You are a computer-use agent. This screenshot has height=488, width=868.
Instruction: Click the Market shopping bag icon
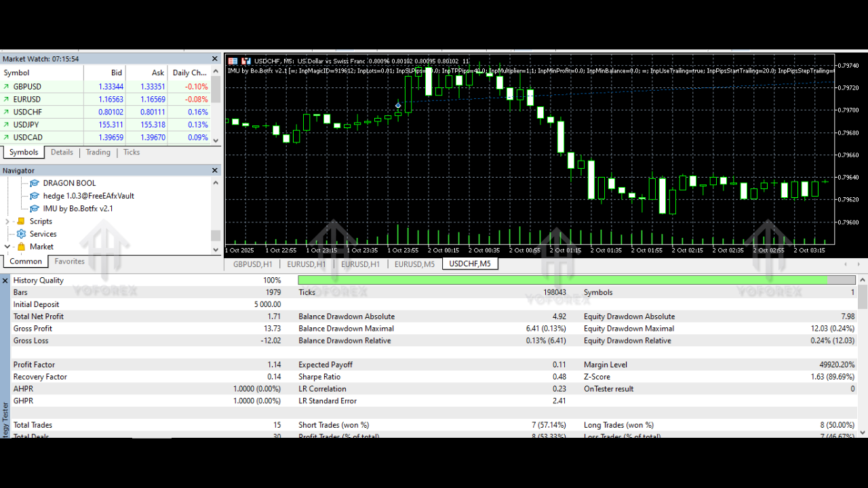(x=21, y=247)
